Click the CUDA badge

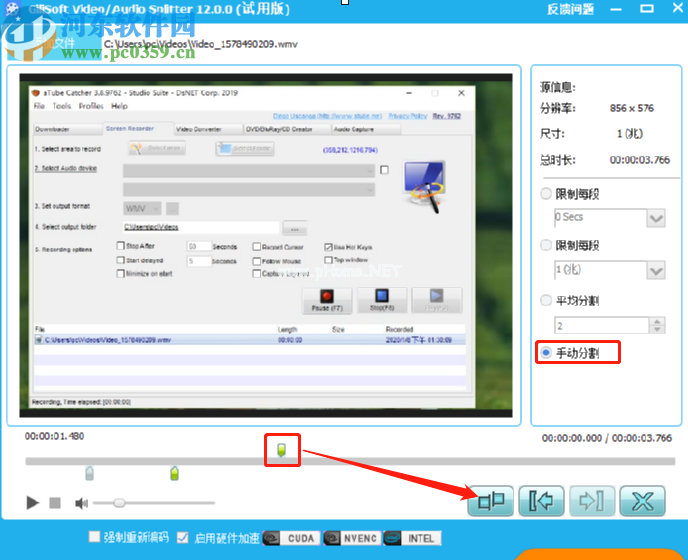292,538
